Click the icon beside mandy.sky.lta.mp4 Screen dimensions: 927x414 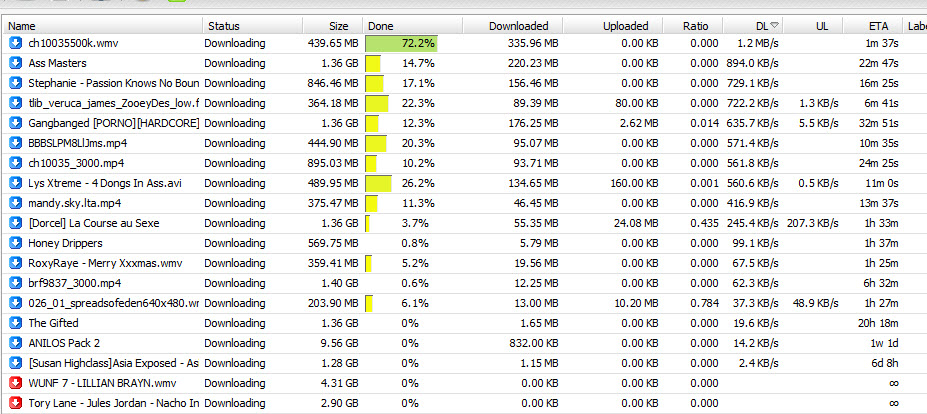(x=15, y=203)
